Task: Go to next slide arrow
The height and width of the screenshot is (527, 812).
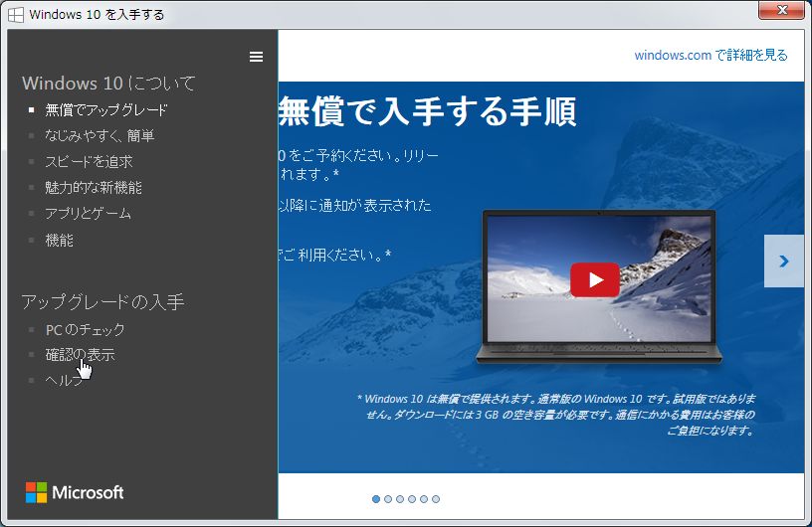Action: click(783, 261)
